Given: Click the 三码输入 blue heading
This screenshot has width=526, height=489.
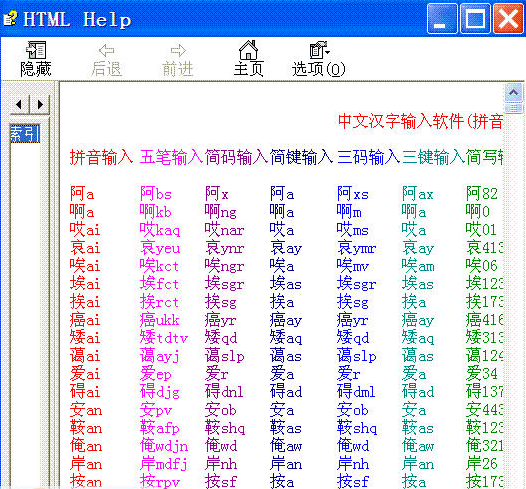Looking at the screenshot, I should click(x=368, y=157).
